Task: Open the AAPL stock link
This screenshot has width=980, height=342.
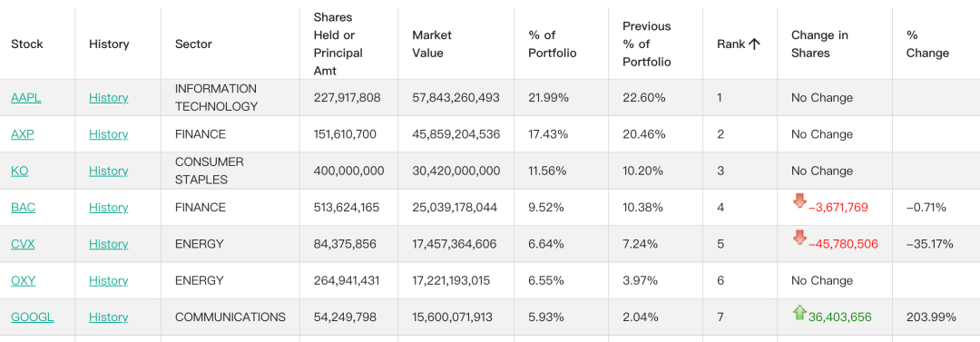Action: click(26, 98)
